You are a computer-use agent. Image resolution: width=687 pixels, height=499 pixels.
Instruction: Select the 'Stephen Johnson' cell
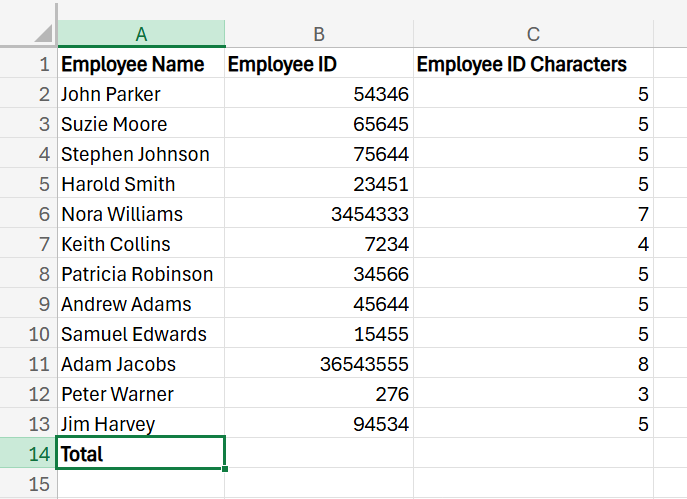pyautogui.click(x=141, y=154)
